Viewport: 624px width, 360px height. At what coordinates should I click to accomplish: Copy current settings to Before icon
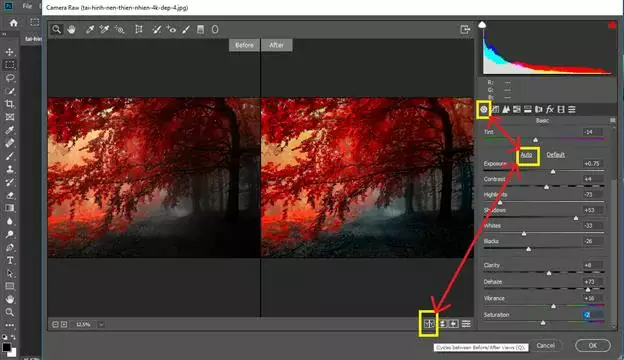[454, 324]
